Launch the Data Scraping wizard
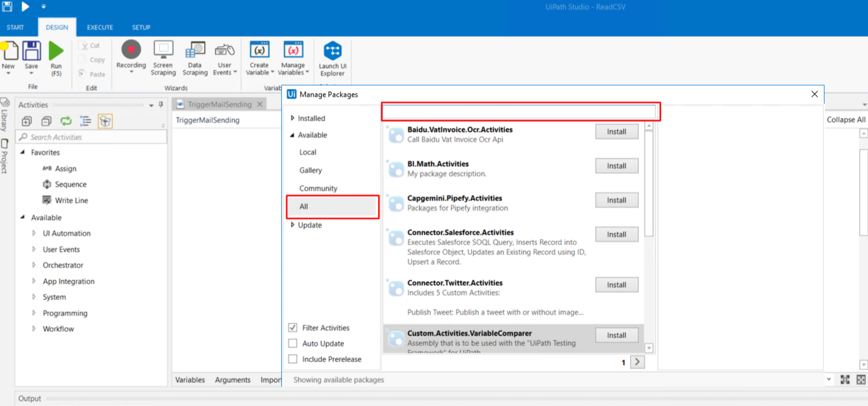 point(195,51)
